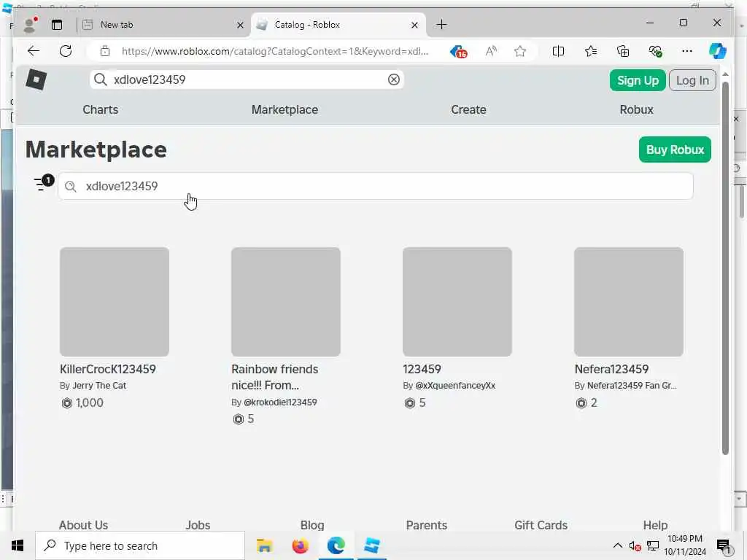The width and height of the screenshot is (747, 560).
Task: Open creator Nefera123459 Fan Group
Action: point(632,385)
